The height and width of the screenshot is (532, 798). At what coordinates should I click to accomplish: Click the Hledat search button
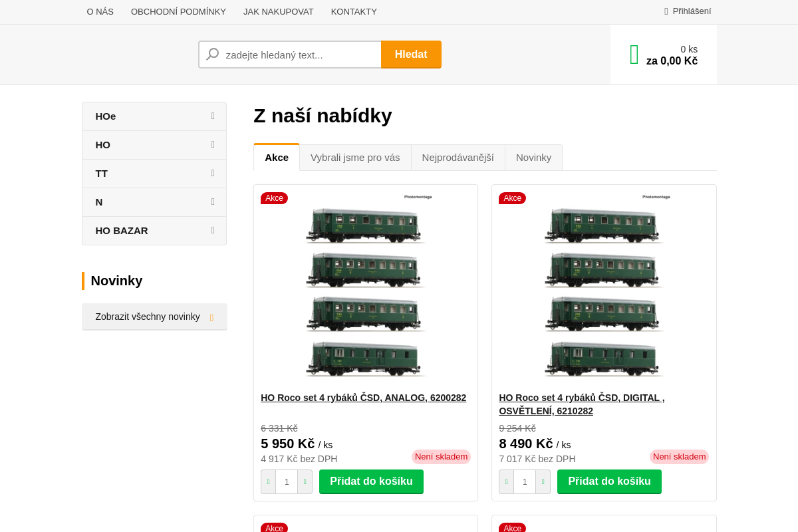[411, 54]
